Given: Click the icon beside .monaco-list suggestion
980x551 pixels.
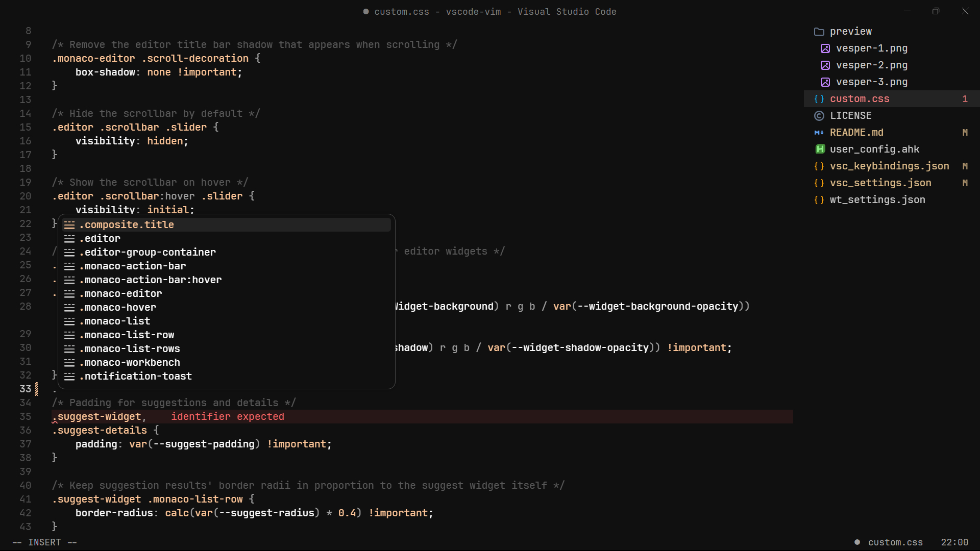Looking at the screenshot, I should coord(69,321).
